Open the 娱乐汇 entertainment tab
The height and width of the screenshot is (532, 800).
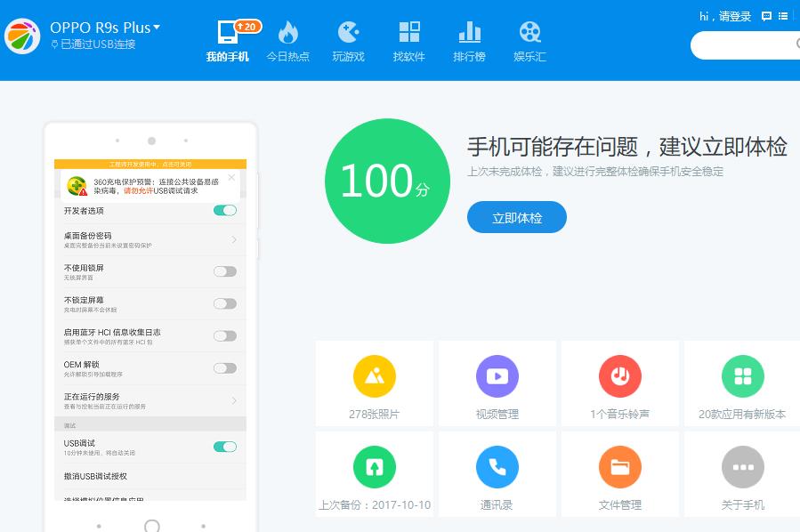click(529, 42)
